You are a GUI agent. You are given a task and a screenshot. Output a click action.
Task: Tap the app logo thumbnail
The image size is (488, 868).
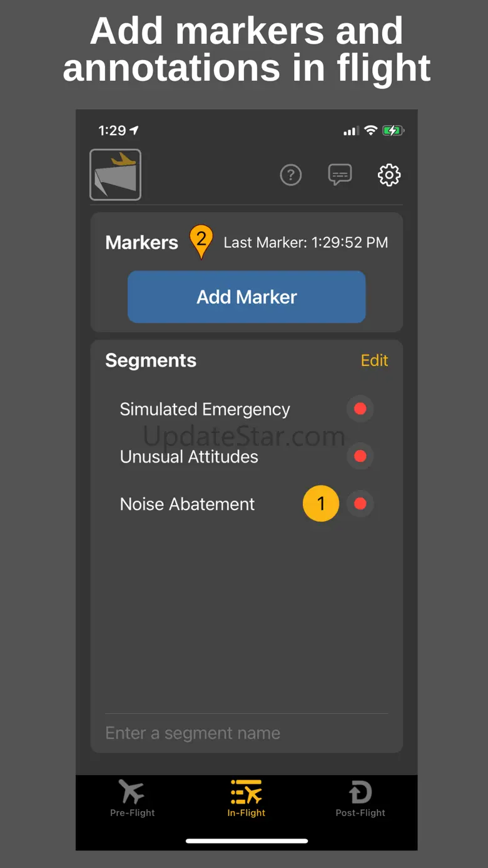115,175
